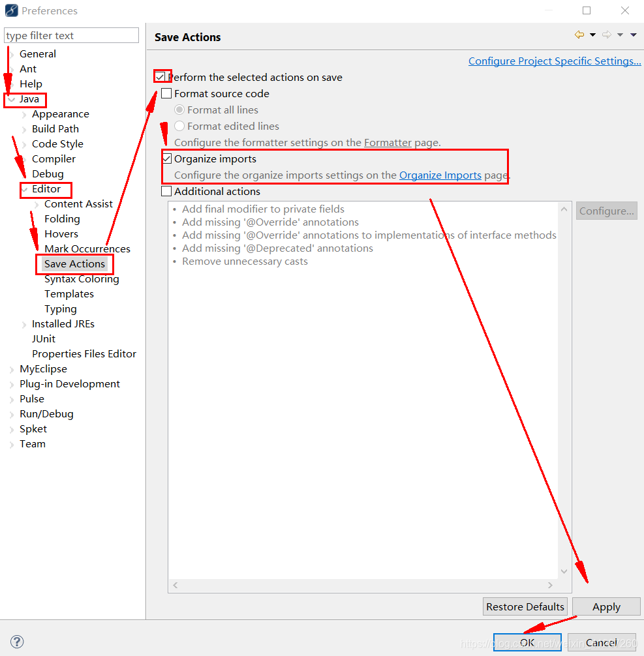Select the Pulse tree item
The height and width of the screenshot is (656, 644).
click(32, 399)
